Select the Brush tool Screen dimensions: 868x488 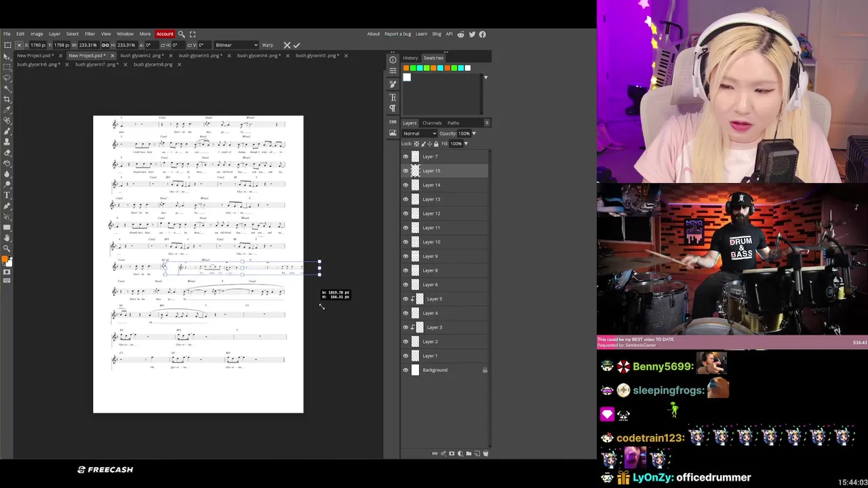tap(7, 131)
